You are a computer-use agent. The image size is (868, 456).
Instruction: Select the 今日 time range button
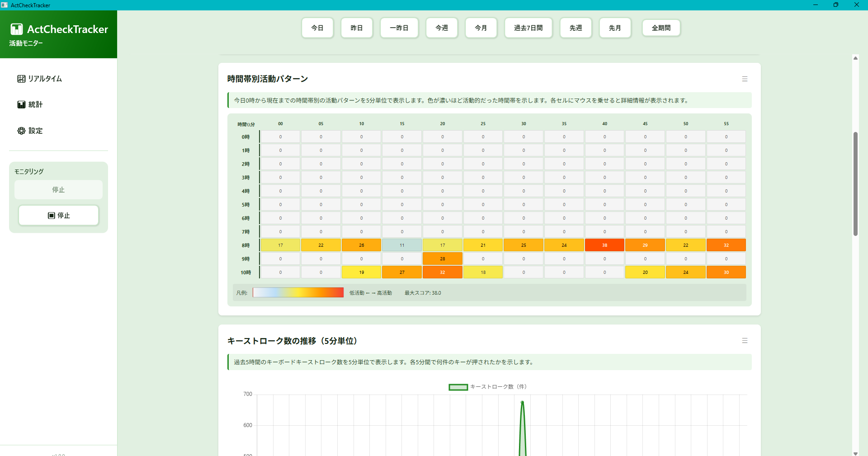tap(317, 28)
